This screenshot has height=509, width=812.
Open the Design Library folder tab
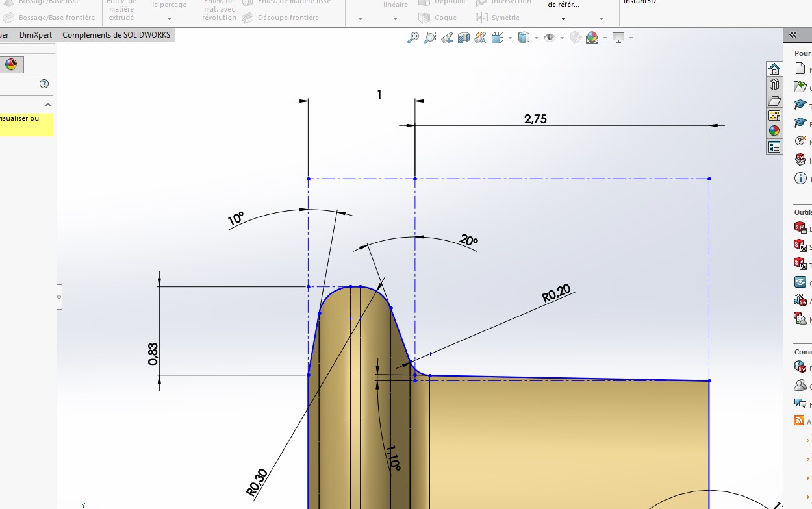click(x=774, y=100)
